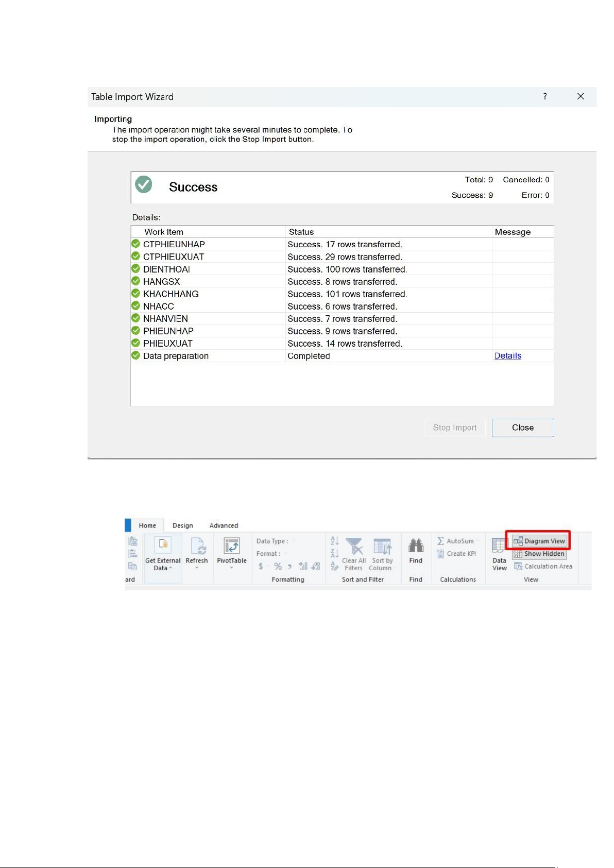
Task: Click the help question mark icon
Action: pos(545,96)
